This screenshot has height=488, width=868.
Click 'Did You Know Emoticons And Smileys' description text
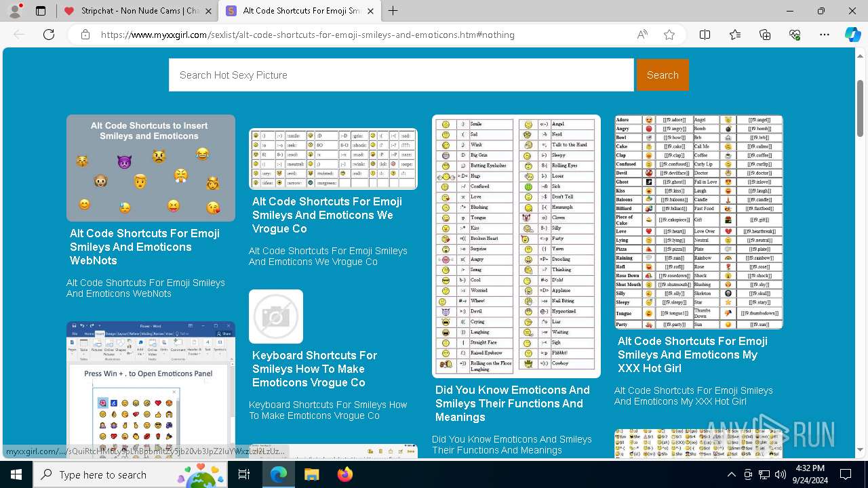pyautogui.click(x=512, y=445)
